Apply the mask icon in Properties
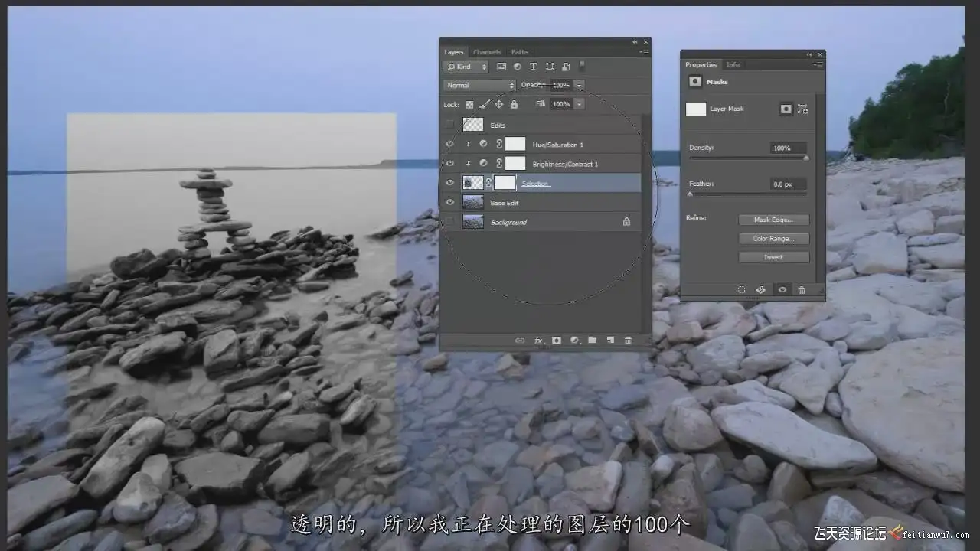The width and height of the screenshot is (980, 551). [x=761, y=290]
